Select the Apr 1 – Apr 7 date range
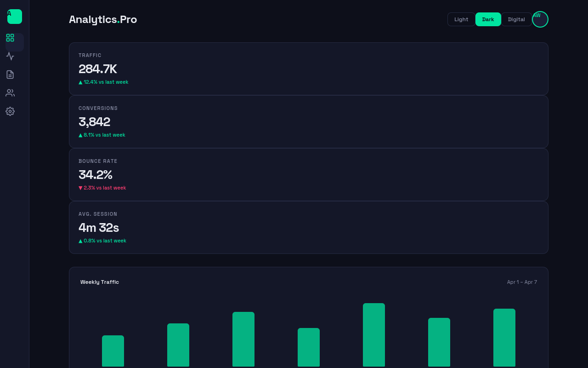This screenshot has height=368, width=588. [x=522, y=282]
